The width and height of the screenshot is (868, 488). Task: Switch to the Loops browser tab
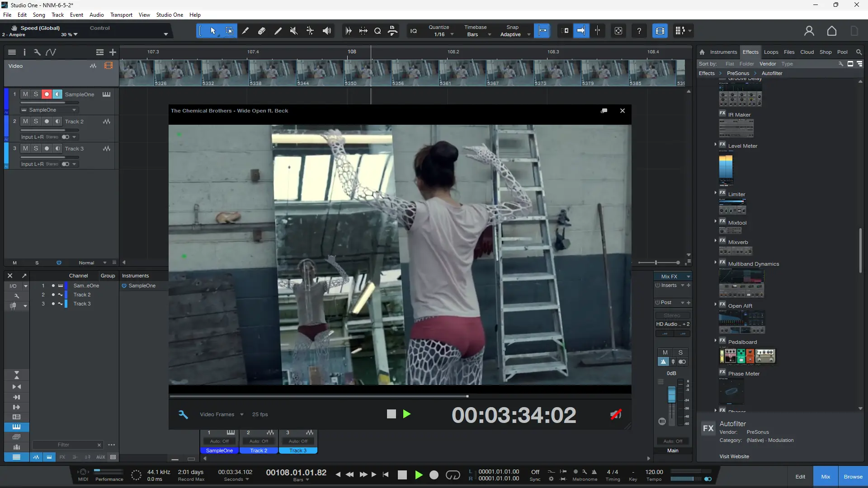coord(771,52)
